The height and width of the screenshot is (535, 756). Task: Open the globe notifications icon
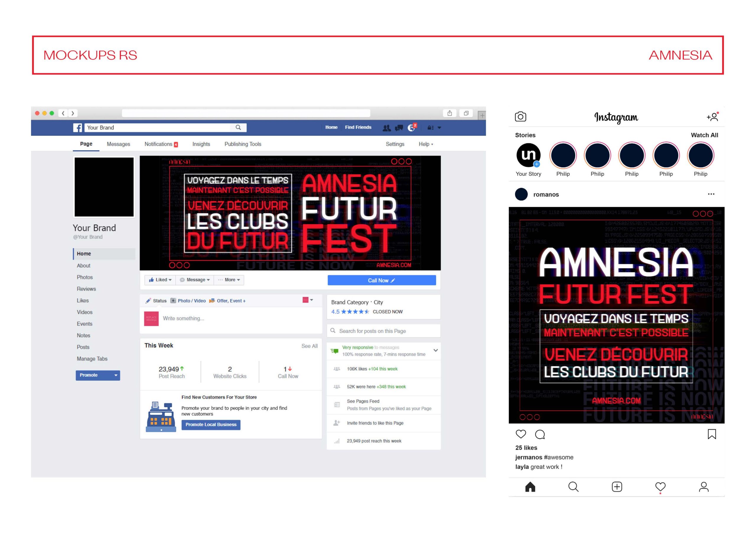(412, 128)
